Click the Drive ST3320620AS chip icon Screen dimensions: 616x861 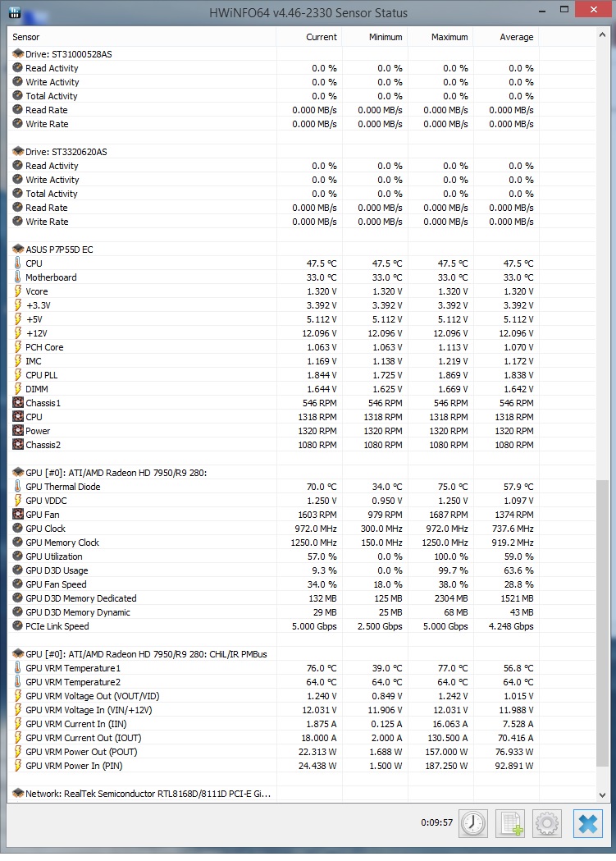[17, 152]
